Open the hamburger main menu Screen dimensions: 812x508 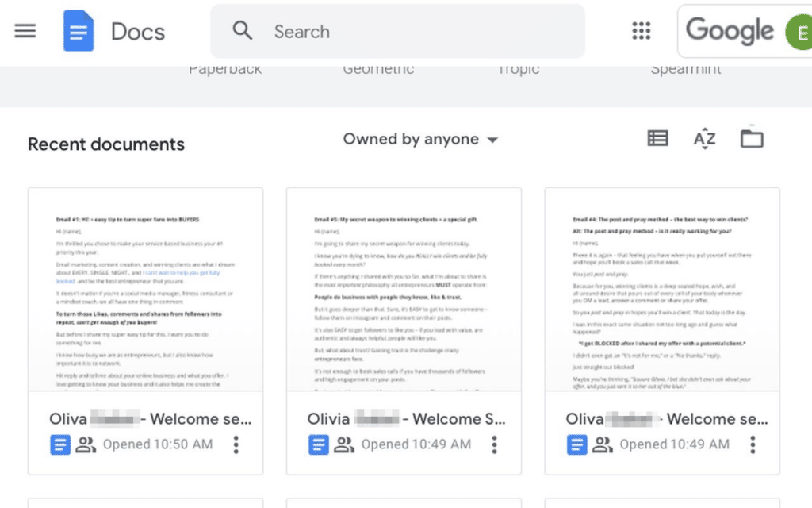25,31
